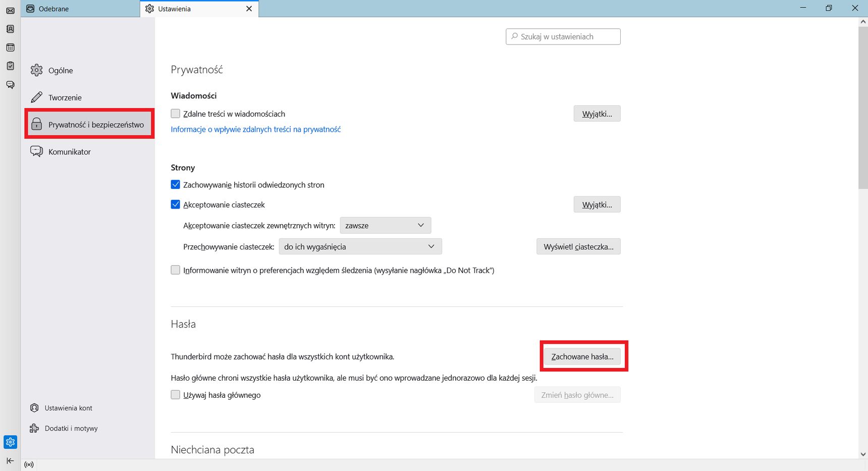Open the Tasks space icon
Image resolution: width=868 pixels, height=471 pixels.
coord(10,66)
